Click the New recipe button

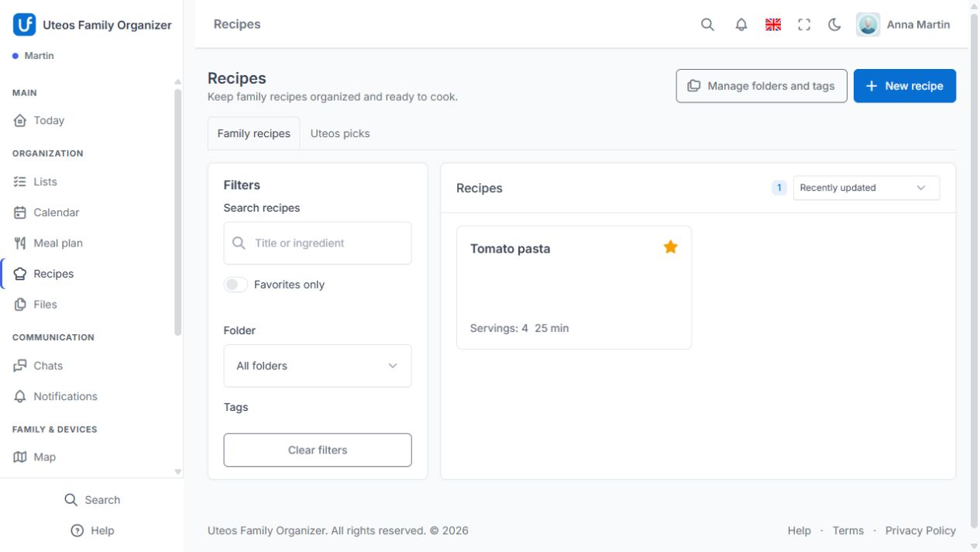905,86
